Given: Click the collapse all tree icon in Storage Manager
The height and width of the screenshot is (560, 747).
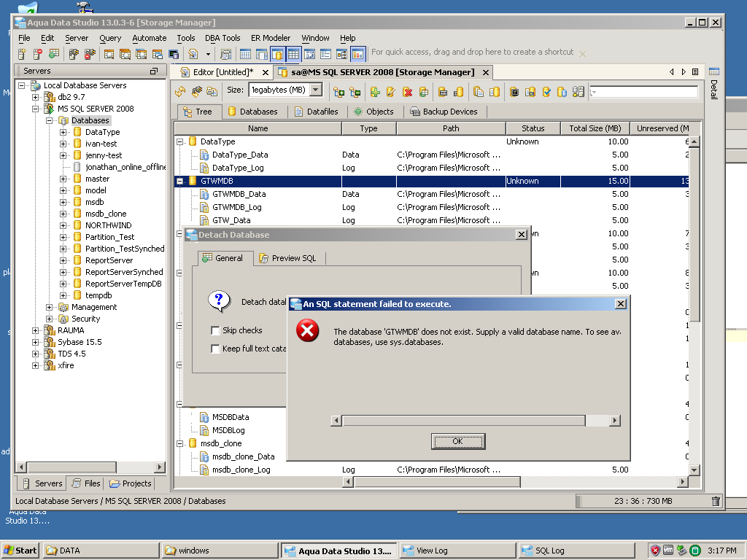Looking at the screenshot, I should (355, 91).
